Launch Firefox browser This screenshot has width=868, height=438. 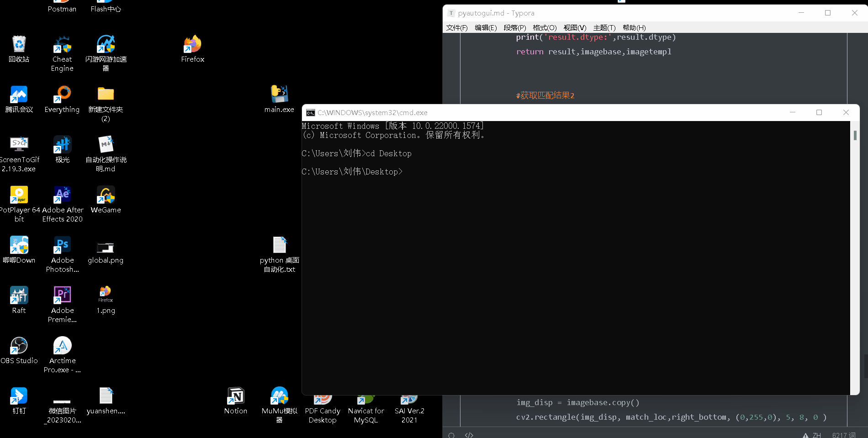point(192,44)
